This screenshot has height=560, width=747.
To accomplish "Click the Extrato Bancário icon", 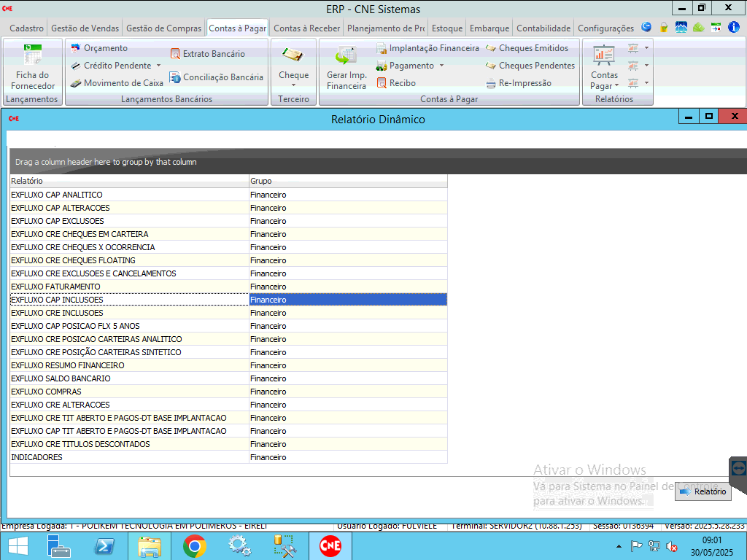I will pos(175,54).
